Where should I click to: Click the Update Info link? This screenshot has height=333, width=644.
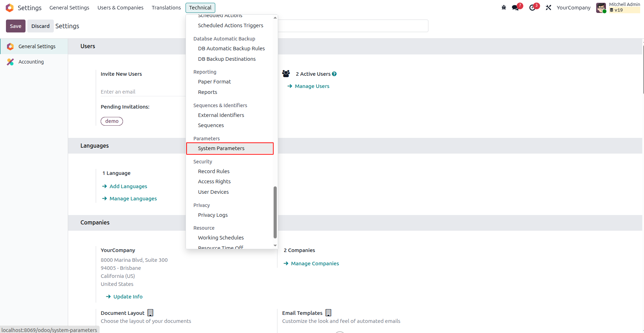pos(128,297)
